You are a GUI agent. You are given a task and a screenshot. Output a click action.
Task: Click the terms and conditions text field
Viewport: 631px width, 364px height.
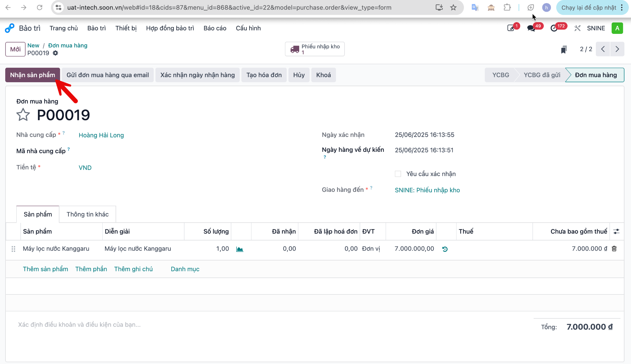pyautogui.click(x=268, y=325)
